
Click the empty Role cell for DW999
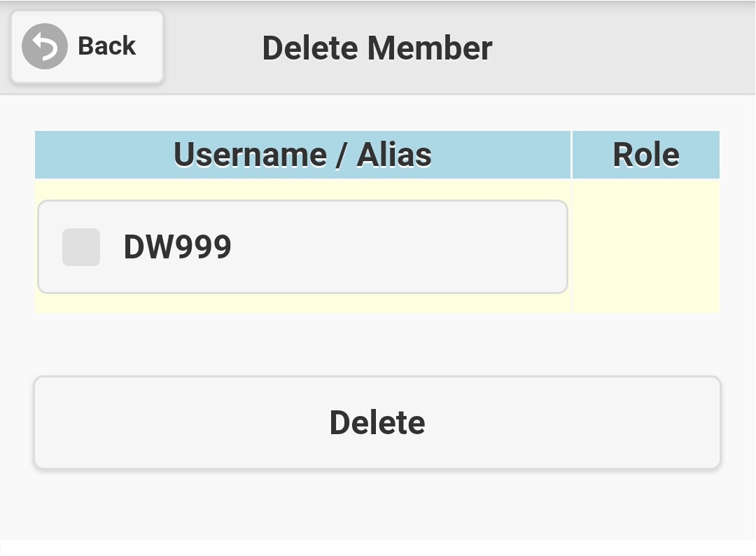645,246
